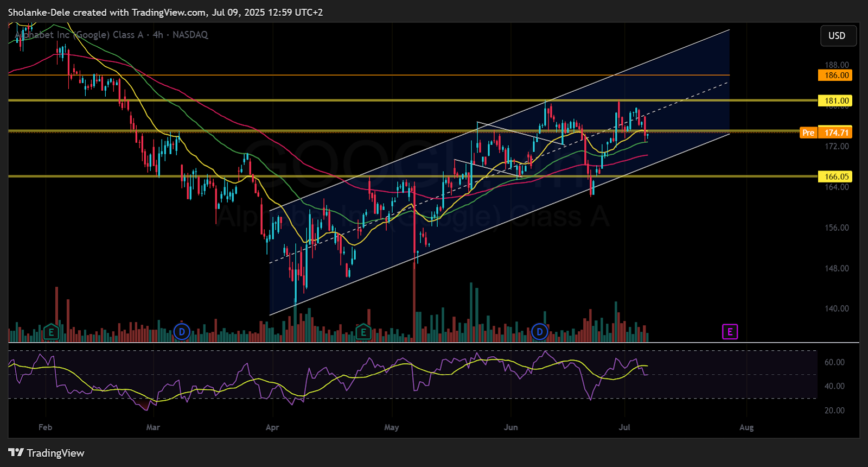Image resolution: width=868 pixels, height=467 pixels.
Task: Click the 174.71 current price label
Action: click(835, 132)
